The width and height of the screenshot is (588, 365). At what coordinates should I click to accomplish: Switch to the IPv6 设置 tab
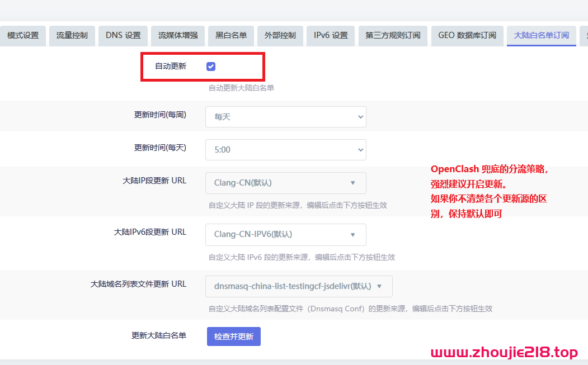point(330,35)
